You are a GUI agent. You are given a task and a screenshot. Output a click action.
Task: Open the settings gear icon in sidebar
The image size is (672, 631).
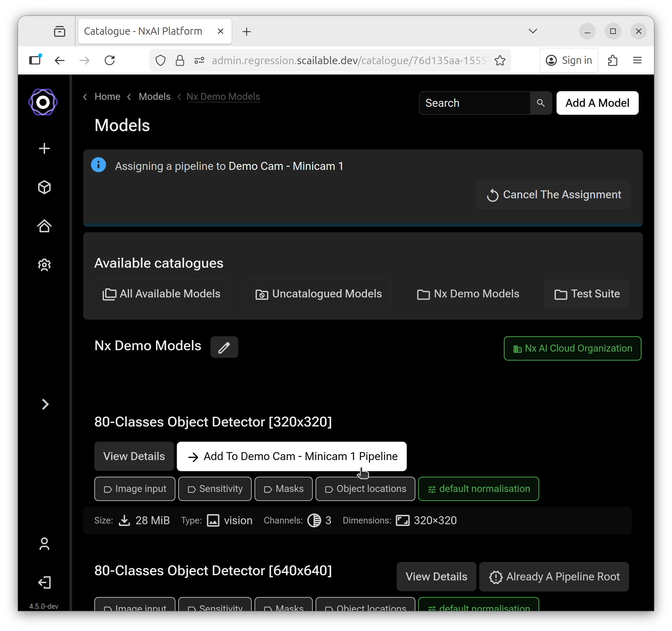[x=44, y=265]
